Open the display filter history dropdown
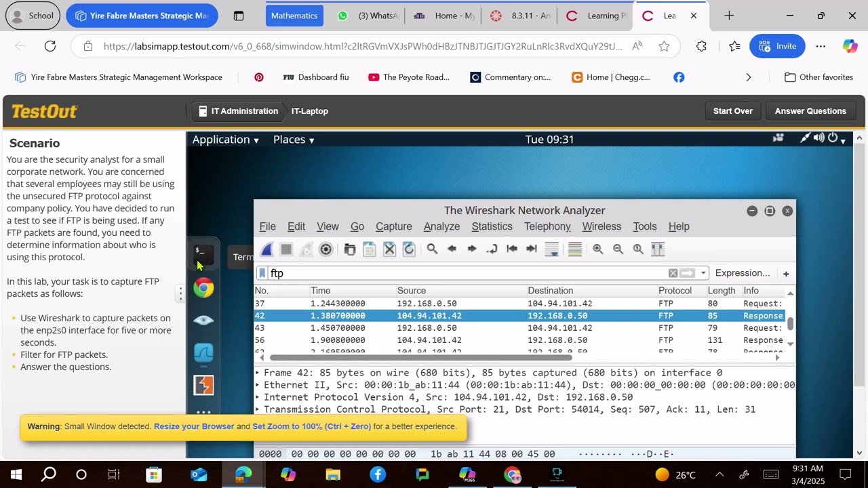This screenshot has width=868, height=488. pos(703,273)
